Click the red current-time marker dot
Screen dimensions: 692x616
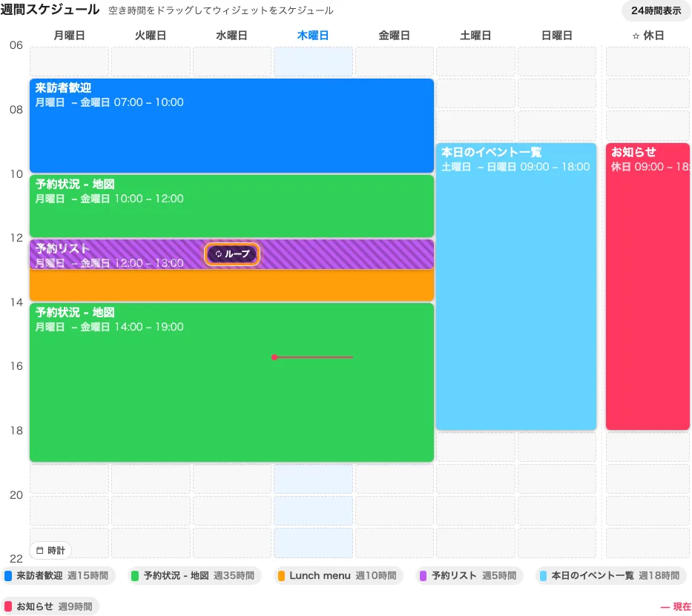point(274,357)
